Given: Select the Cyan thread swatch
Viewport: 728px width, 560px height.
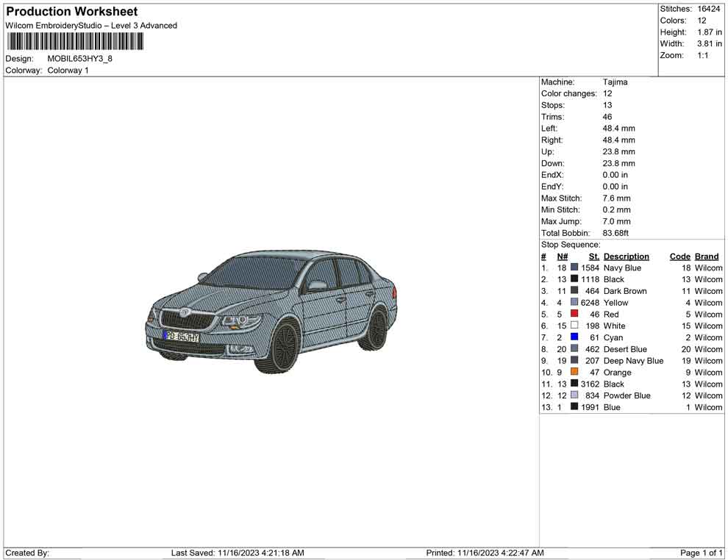Looking at the screenshot, I should 574,337.
